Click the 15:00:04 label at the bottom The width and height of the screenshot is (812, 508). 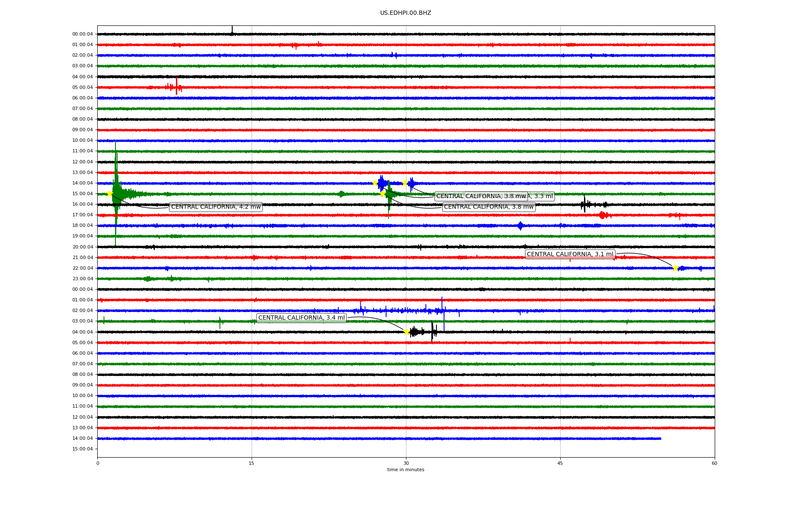tap(82, 449)
